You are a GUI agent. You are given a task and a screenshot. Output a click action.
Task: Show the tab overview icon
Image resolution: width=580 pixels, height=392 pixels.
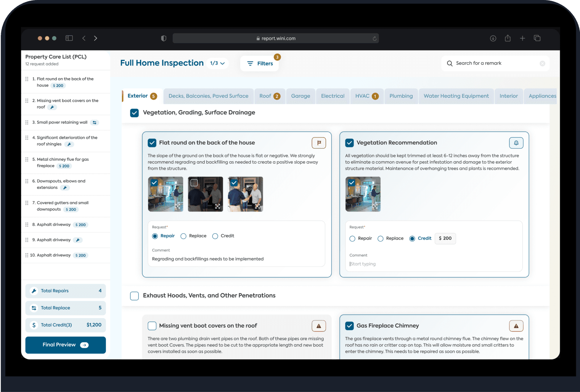537,38
